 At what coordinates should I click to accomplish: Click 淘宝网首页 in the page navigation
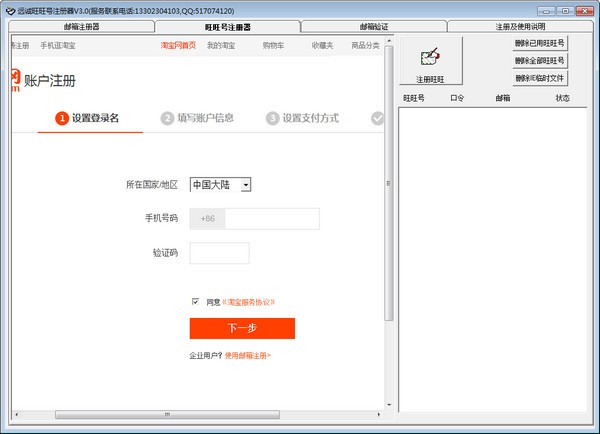click(x=178, y=45)
